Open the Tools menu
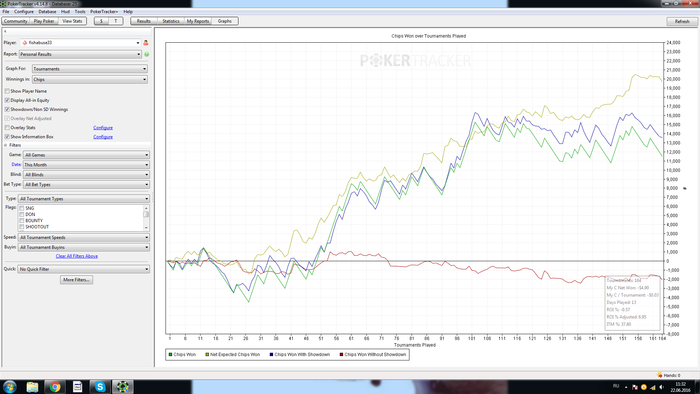This screenshot has height=394, width=700. point(80,12)
